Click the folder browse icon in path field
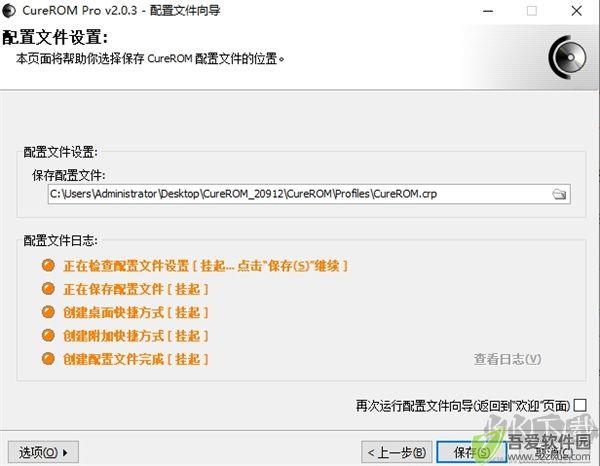This screenshot has width=600, height=466. point(559,194)
